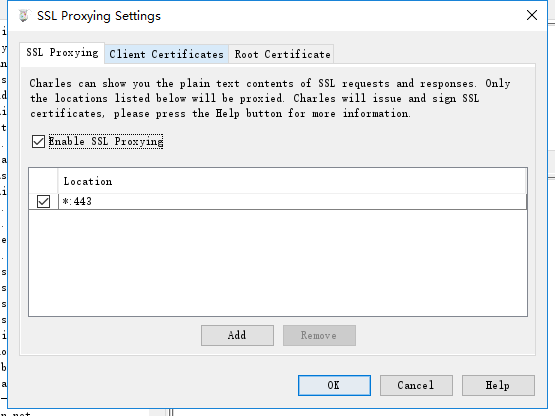
Task: Select the *:443 location row
Action: pyautogui.click(x=278, y=201)
